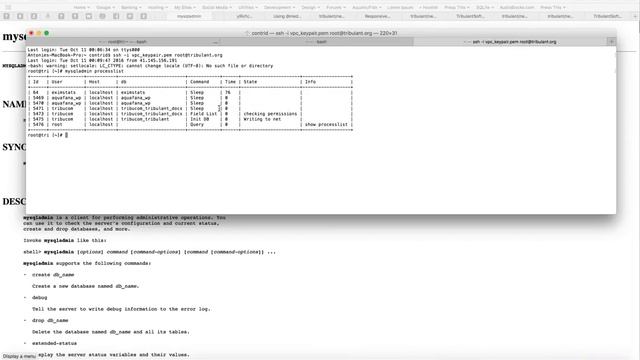640x360 pixels.
Task: Click 'checking permissions' state cell
Action: [x=270, y=113]
